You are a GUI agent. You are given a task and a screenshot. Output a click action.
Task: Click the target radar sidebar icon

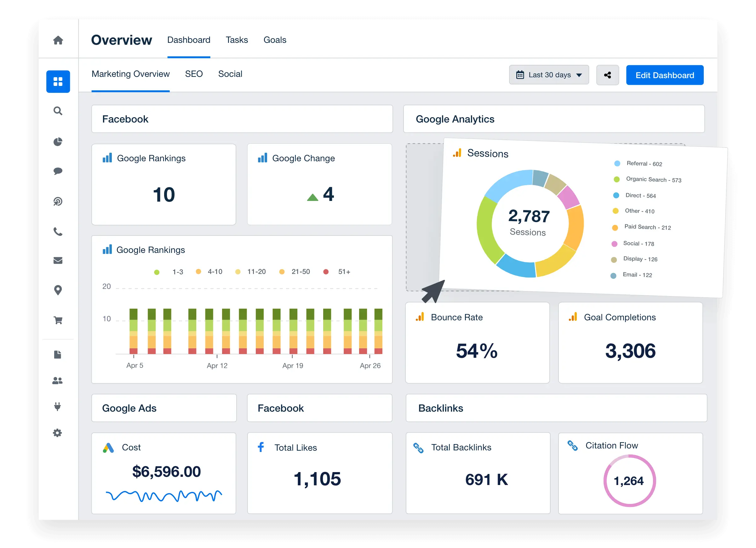tap(58, 201)
